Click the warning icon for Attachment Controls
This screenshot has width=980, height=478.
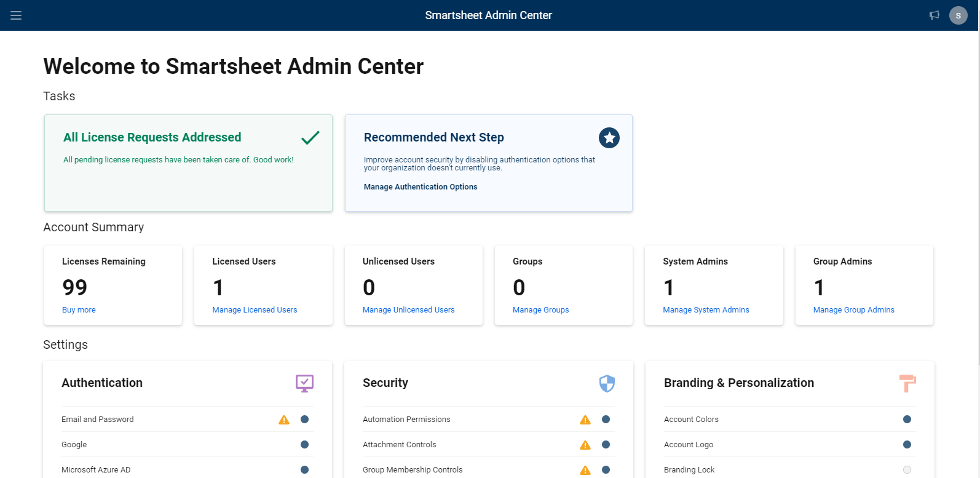click(x=585, y=445)
